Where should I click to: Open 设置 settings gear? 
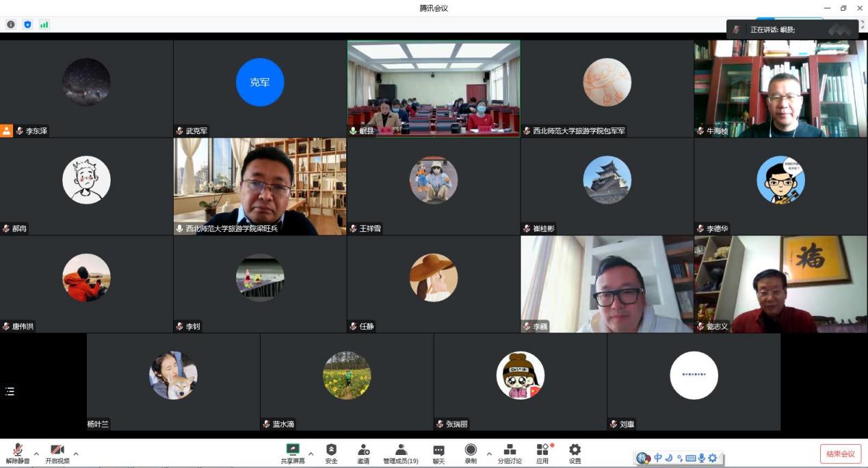[575, 452]
